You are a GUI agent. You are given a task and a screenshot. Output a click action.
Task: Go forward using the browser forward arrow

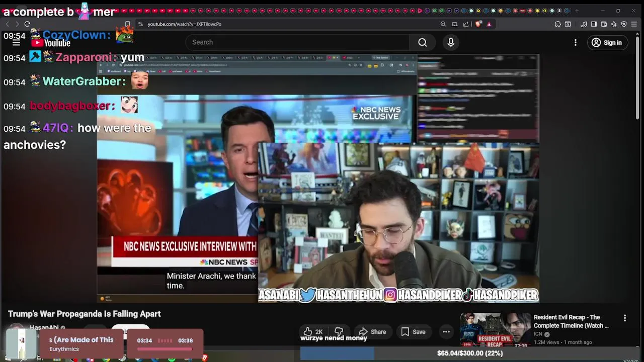tap(17, 24)
